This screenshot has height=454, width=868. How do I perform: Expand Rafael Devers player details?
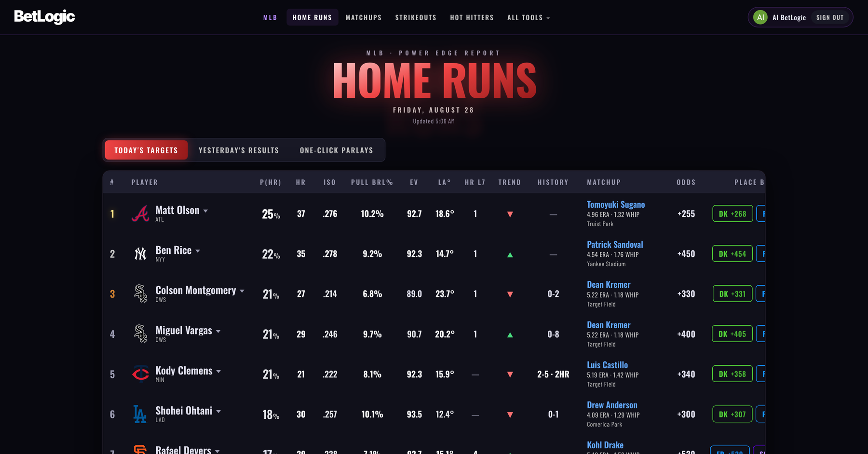pyautogui.click(x=217, y=451)
